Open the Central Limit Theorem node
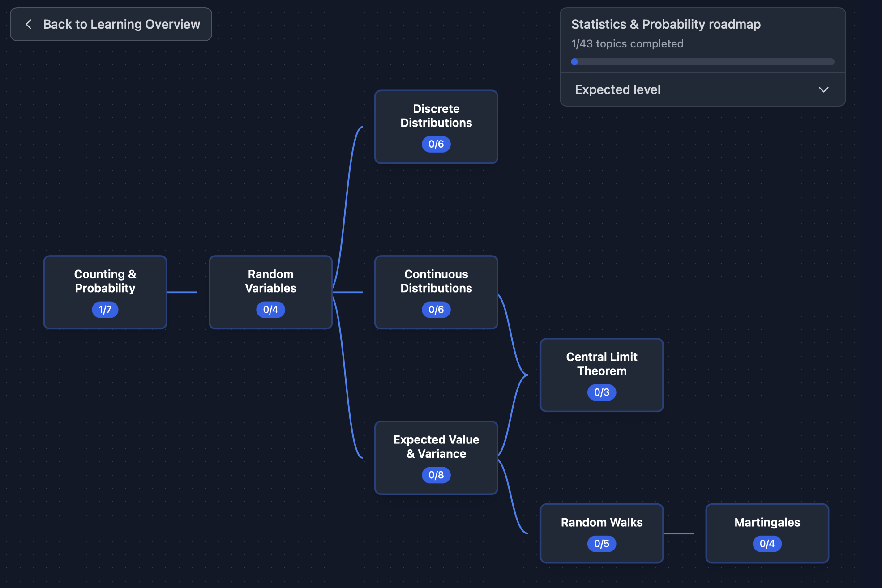This screenshot has height=588, width=882. (x=601, y=364)
